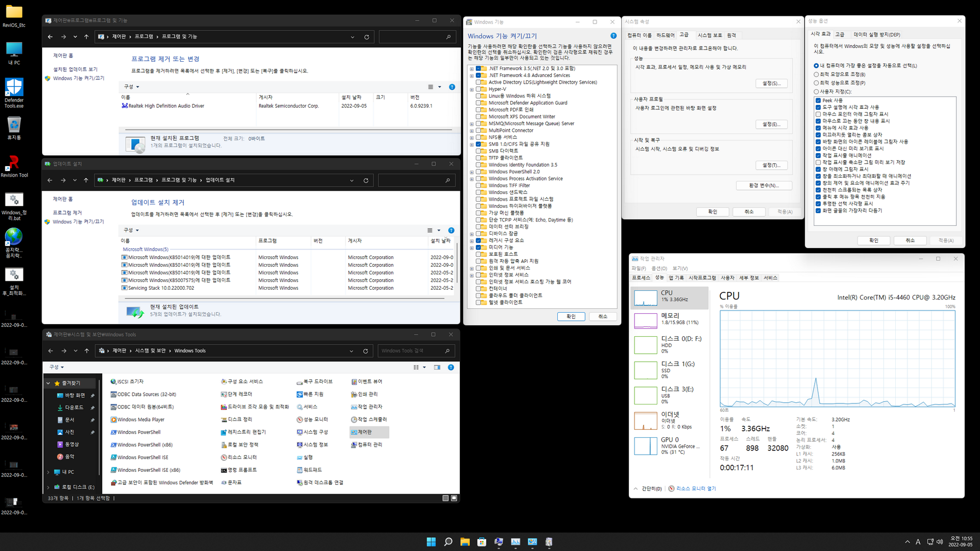Refresh the 프로그램 및 기능 window address bar
This screenshot has width=980, height=551.
366,37
